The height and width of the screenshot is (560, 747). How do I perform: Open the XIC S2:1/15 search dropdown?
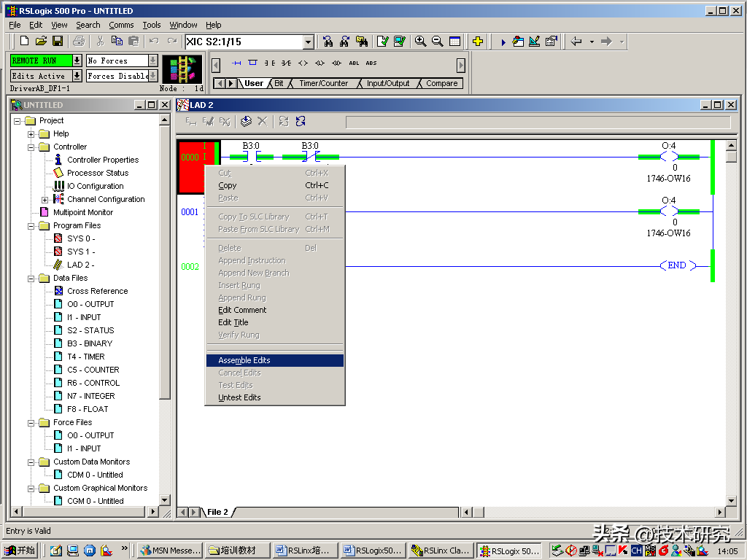(308, 42)
